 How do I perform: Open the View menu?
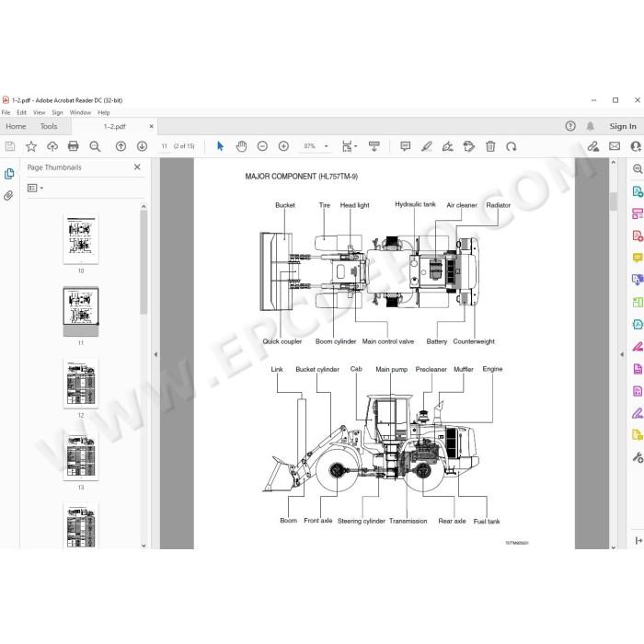pos(39,112)
